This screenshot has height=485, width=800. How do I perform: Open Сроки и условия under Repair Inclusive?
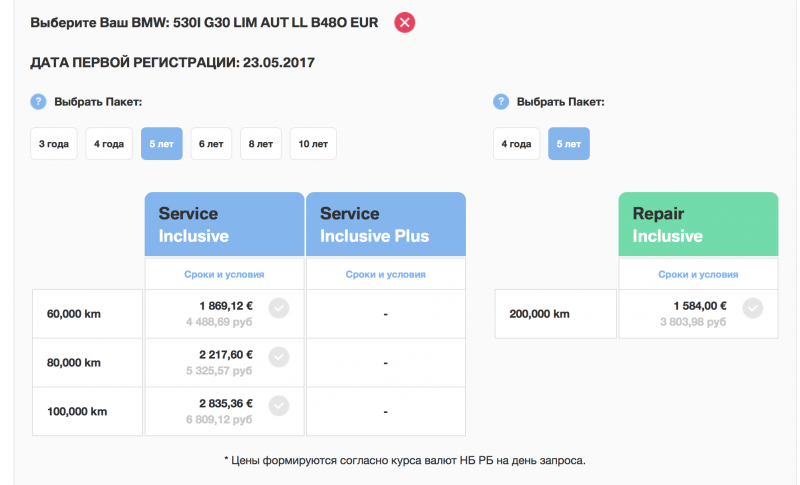(698, 274)
